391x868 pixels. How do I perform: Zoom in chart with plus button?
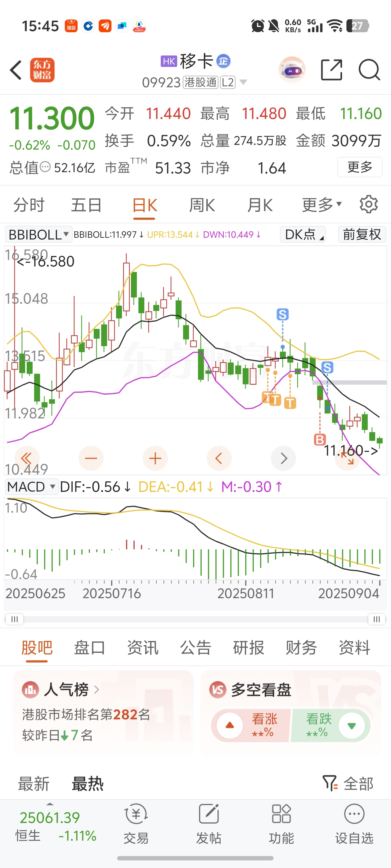pos(155,458)
